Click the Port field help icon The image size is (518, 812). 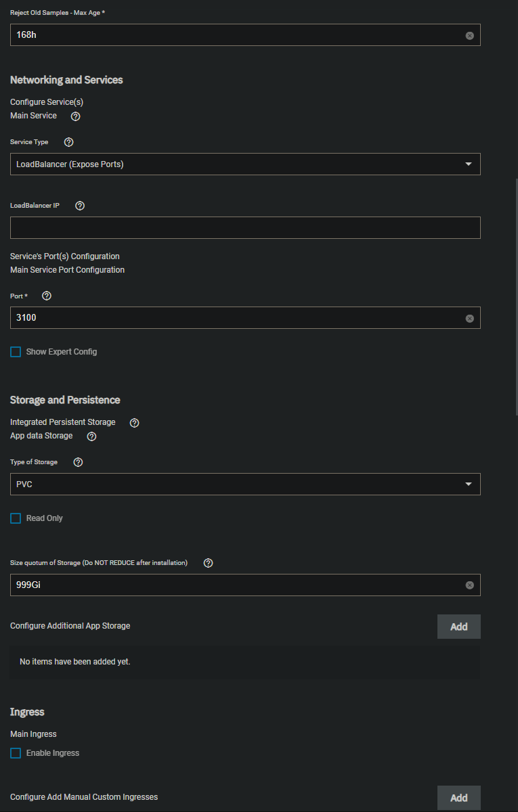tap(46, 296)
